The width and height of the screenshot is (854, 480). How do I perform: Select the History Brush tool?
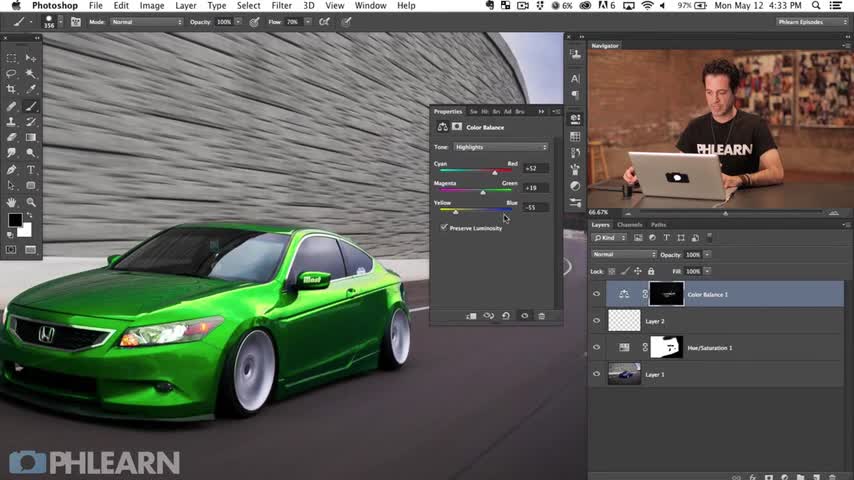pyautogui.click(x=31, y=122)
